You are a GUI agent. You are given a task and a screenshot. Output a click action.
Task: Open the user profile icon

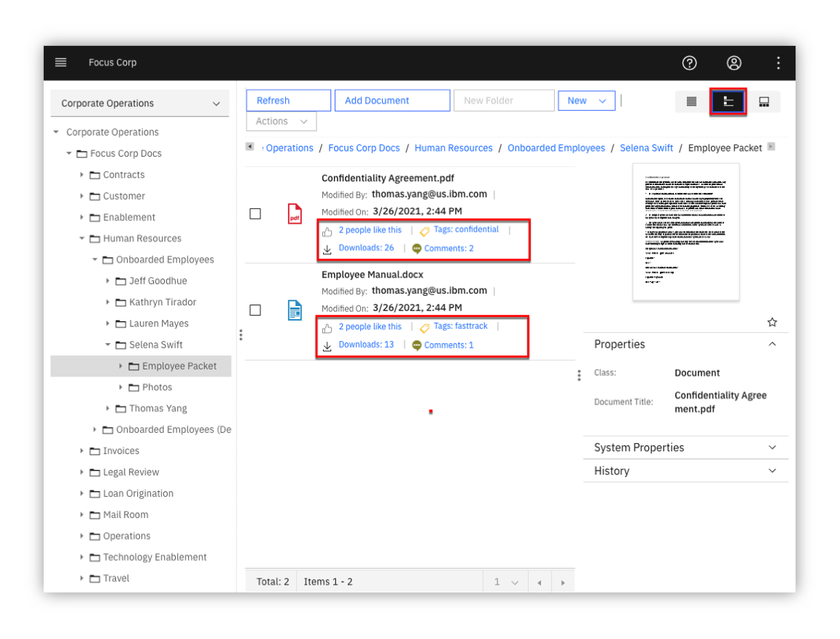pos(734,63)
